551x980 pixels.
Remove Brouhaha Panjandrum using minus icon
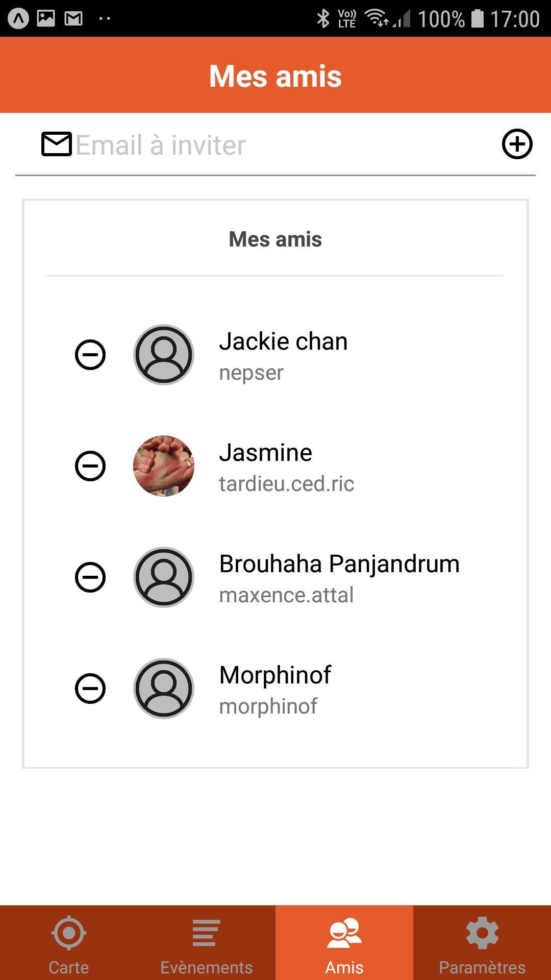pyautogui.click(x=90, y=577)
